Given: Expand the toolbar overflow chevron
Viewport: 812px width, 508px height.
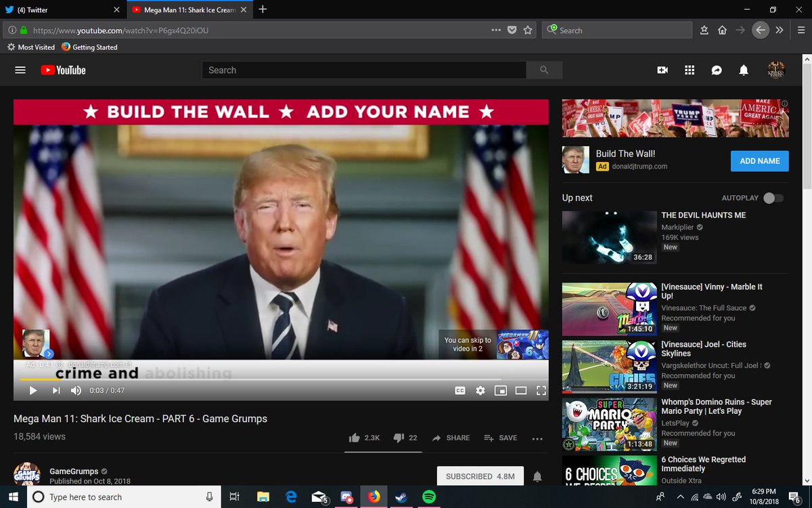Looking at the screenshot, I should 780,30.
